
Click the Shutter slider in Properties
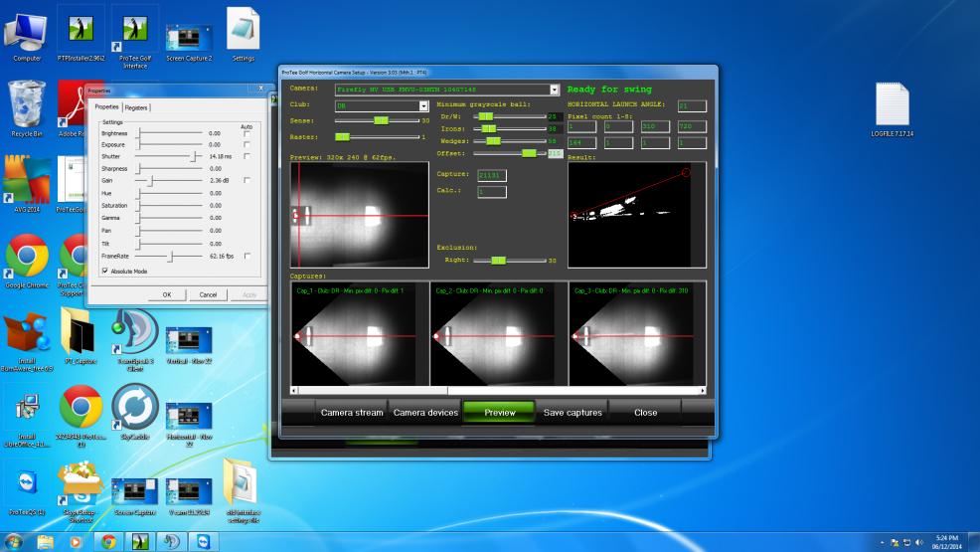(x=195, y=156)
